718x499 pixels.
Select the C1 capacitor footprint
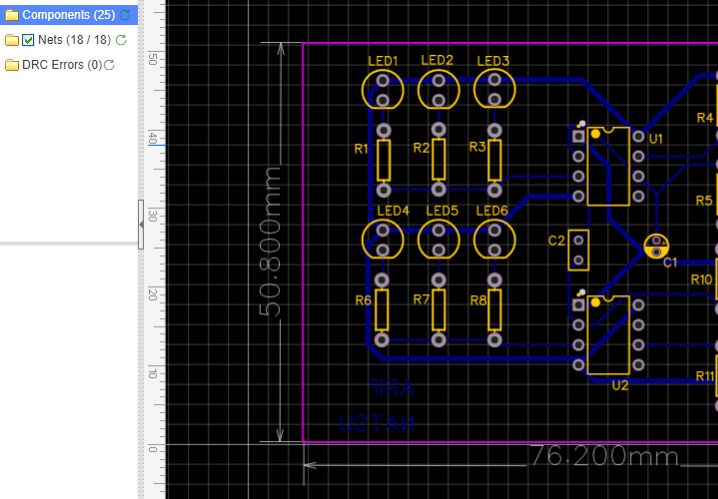click(657, 245)
